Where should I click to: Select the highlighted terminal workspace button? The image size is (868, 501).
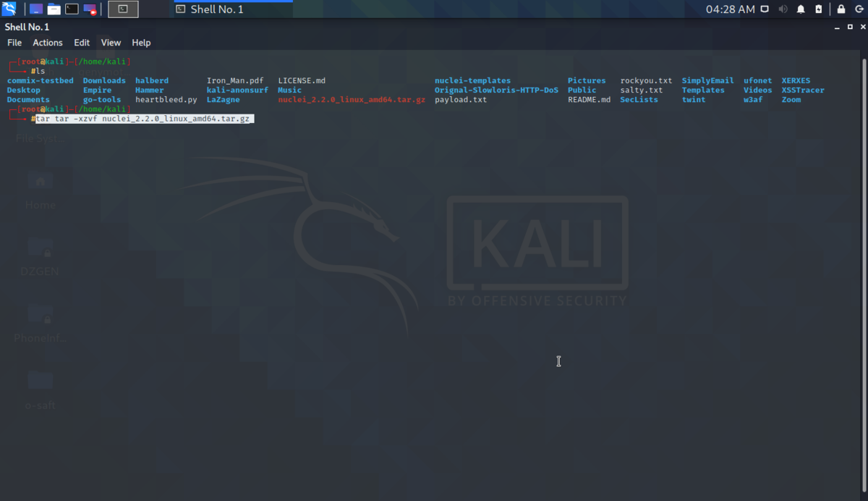[123, 9]
